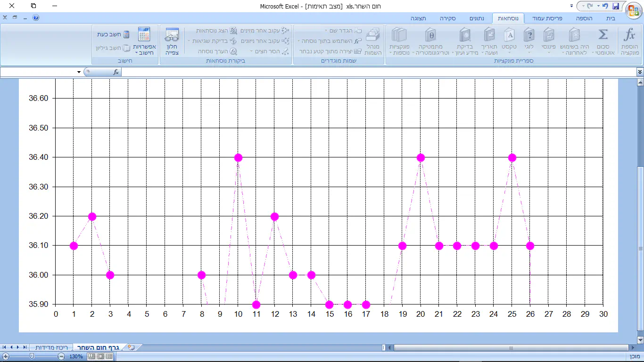Open the Home (בית) ribbon tab
The width and height of the screenshot is (644, 362).
coord(610,18)
